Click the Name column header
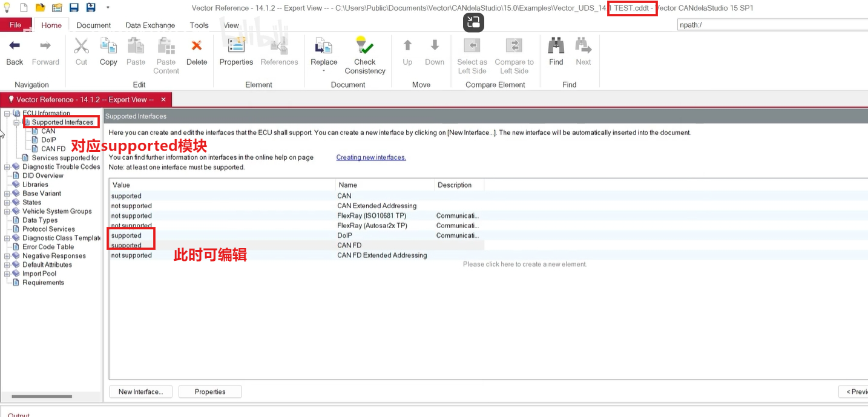This screenshot has width=868, height=417. pyautogui.click(x=385, y=185)
